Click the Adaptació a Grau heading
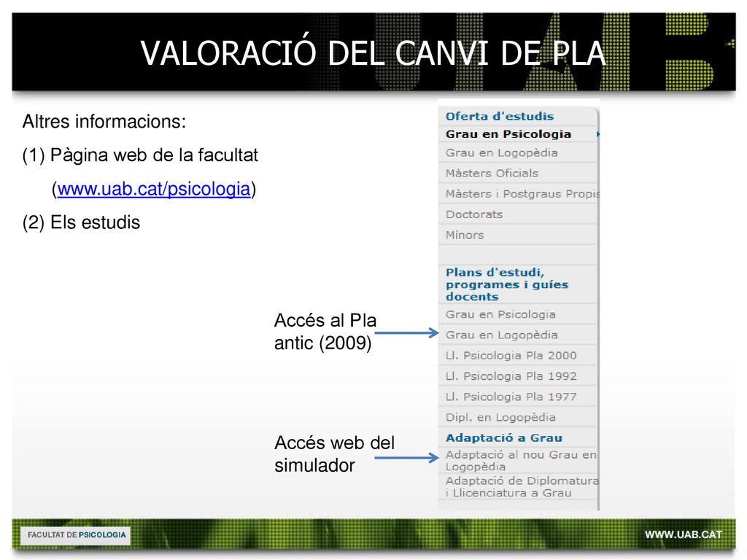747x560 pixels. [x=504, y=437]
